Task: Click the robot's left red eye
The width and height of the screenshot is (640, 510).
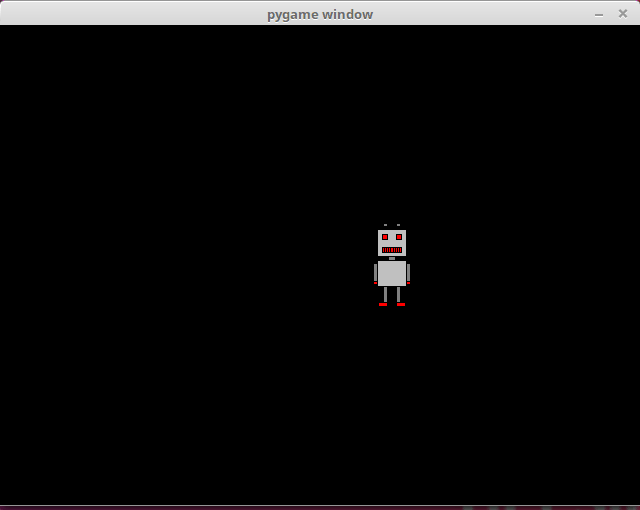Action: coord(385,237)
